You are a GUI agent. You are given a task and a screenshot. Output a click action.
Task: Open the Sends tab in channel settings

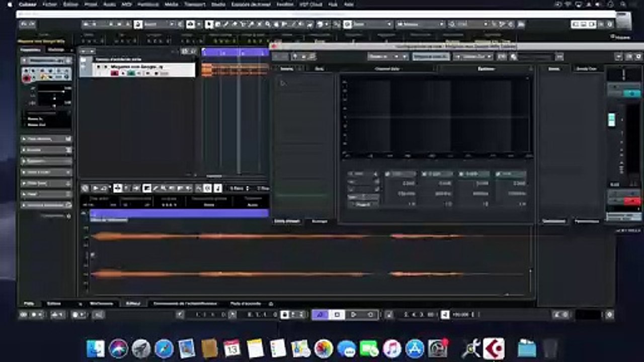[554, 69]
